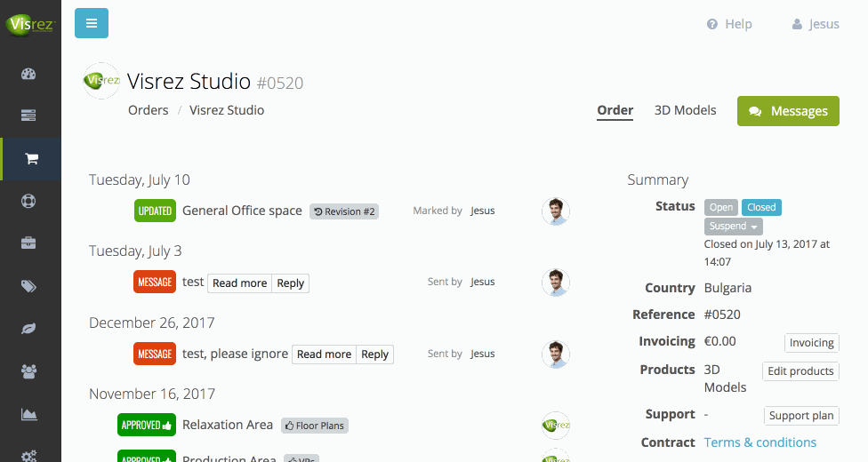Open the server stack sidebar icon
This screenshot has height=462, width=868.
[28, 115]
